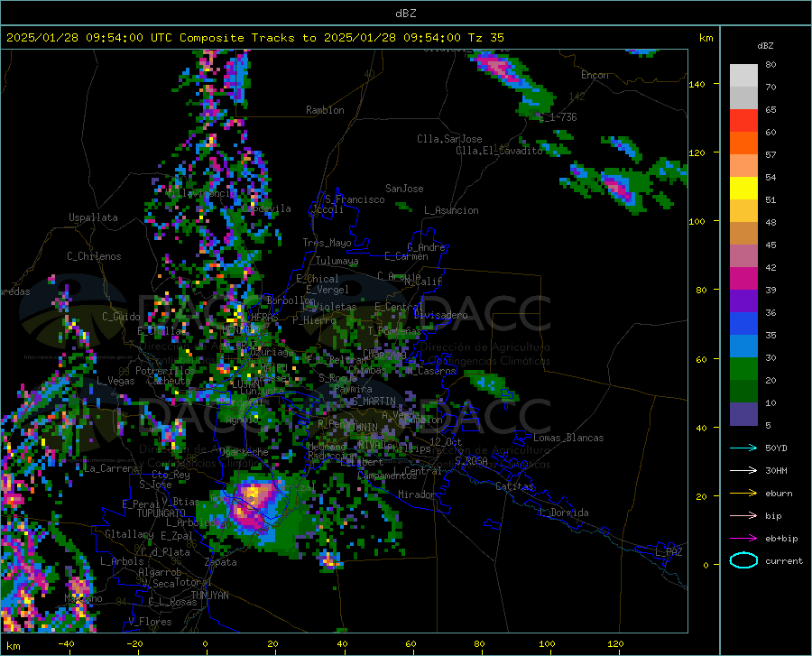Viewport: 812px width, 656px height.
Task: Click the pink bip arrow in legend
Action: tap(743, 516)
